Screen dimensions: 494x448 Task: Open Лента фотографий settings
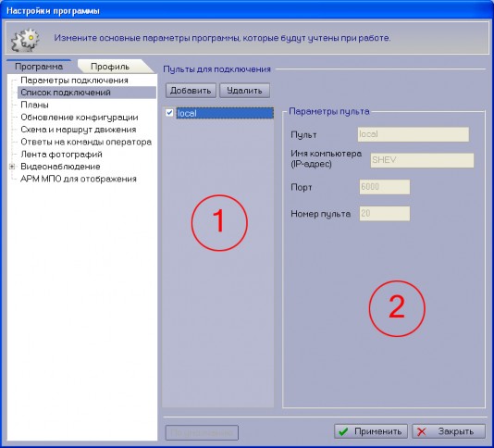click(61, 155)
